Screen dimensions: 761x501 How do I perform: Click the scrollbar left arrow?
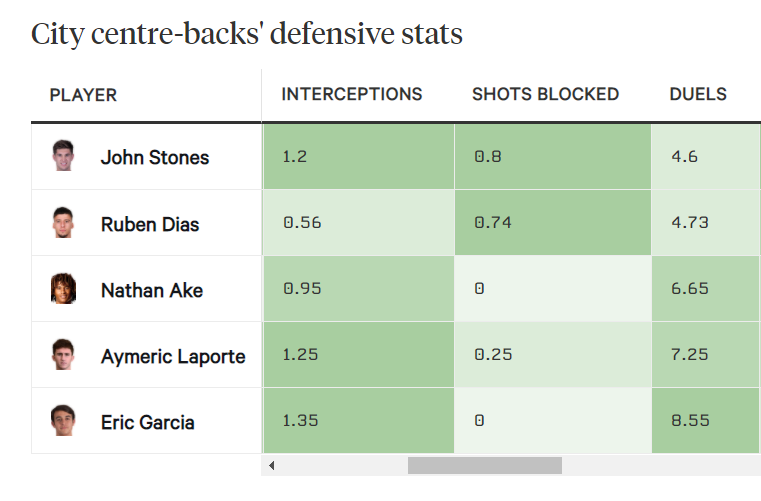click(x=271, y=465)
